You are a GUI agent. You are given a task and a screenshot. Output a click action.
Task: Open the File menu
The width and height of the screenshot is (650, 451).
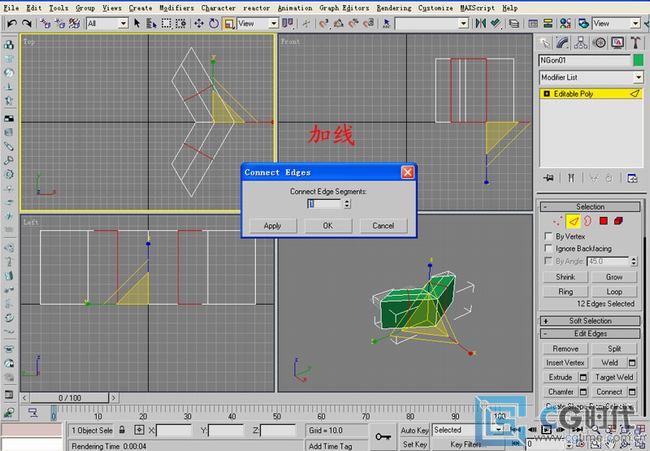pyautogui.click(x=11, y=8)
